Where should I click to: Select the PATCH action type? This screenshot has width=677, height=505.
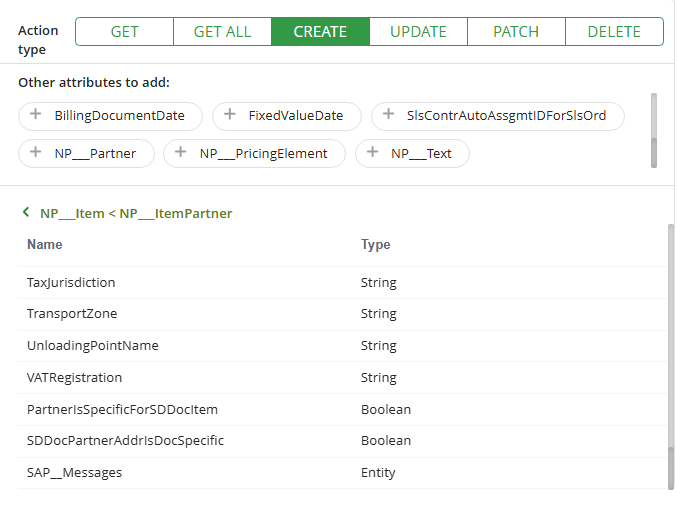click(x=516, y=32)
